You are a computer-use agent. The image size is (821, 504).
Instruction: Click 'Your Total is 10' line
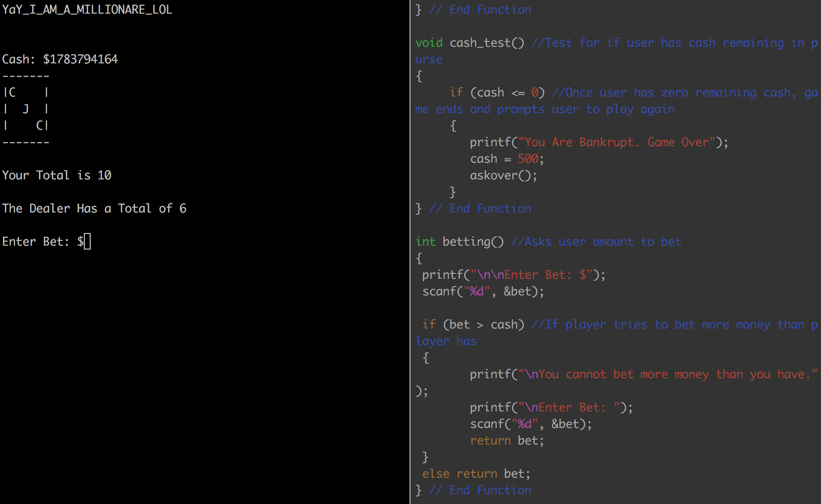[x=57, y=175]
